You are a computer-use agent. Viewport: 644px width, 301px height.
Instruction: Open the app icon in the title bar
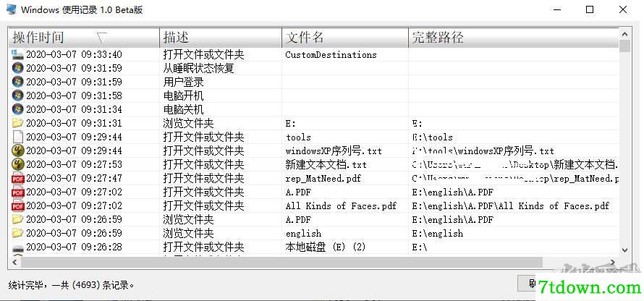[x=11, y=9]
